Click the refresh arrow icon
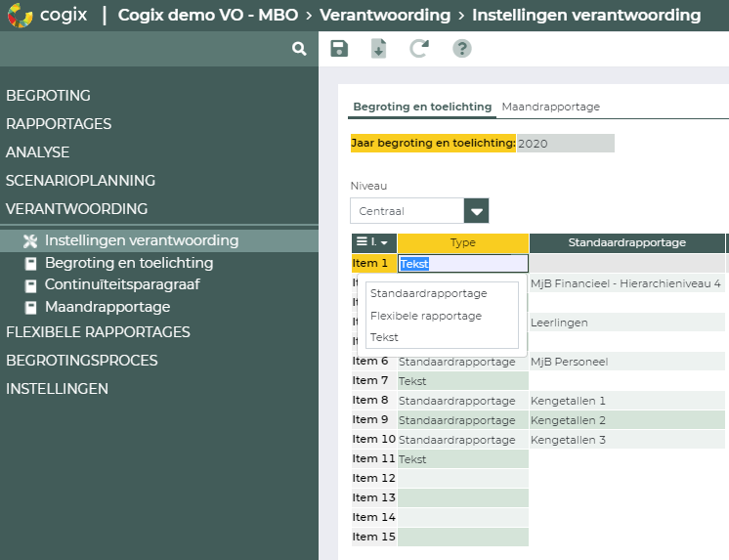 coord(419,48)
